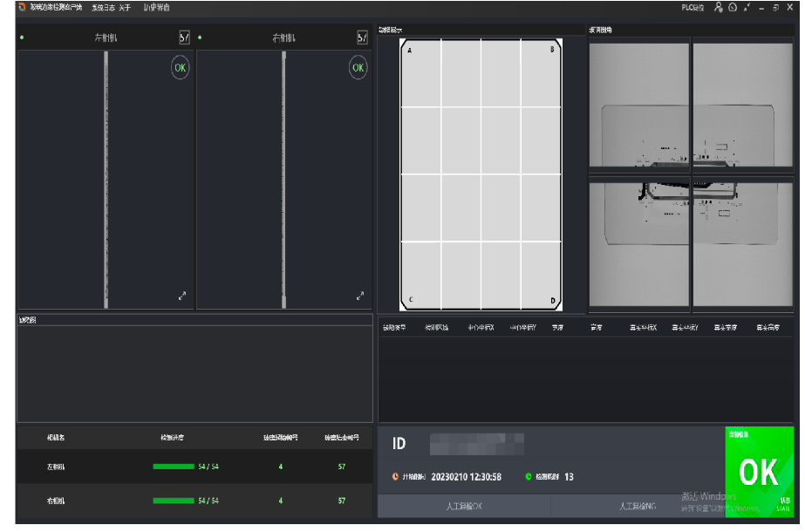Click corner A region on glass diagram

411,51
